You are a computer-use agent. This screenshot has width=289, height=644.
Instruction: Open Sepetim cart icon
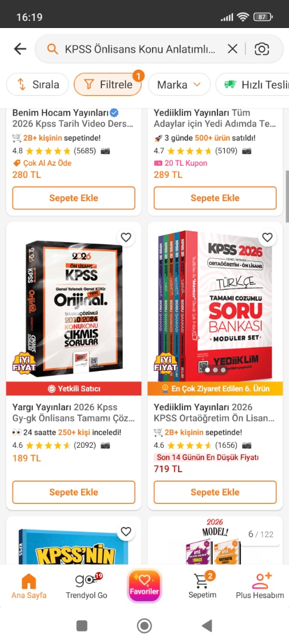[202, 586]
